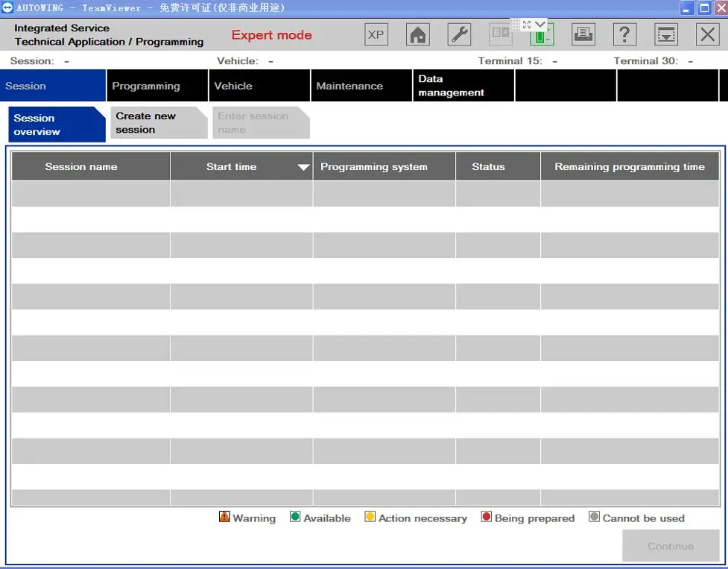This screenshot has width=728, height=569.
Task: Click the Status column header
Action: [x=498, y=166]
